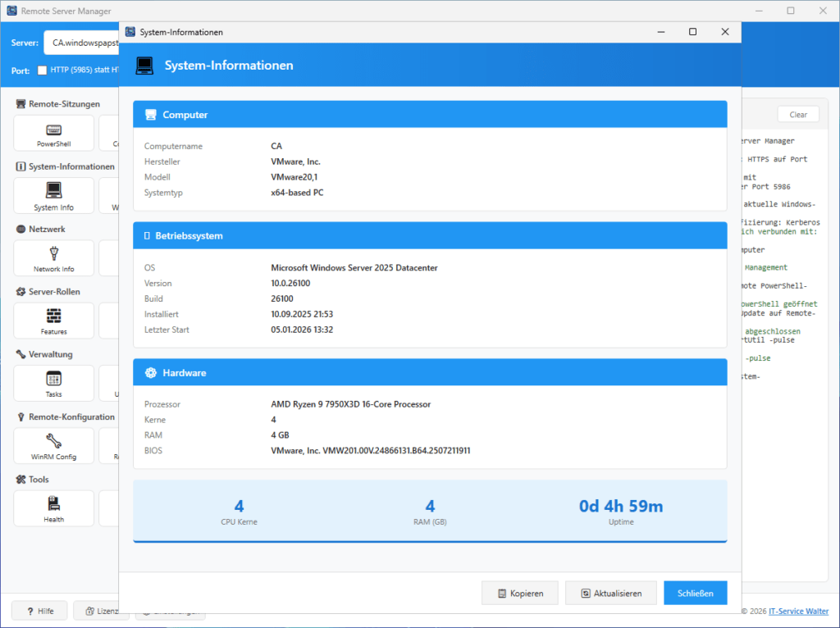The image size is (840, 628).
Task: Click the computer icon in the dialog header
Action: pyautogui.click(x=145, y=65)
